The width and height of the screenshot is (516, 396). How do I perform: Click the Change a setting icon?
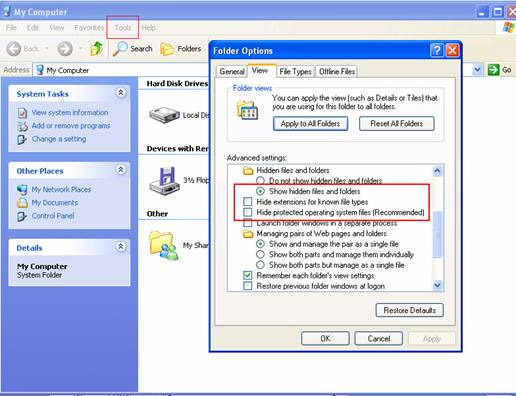tap(22, 139)
